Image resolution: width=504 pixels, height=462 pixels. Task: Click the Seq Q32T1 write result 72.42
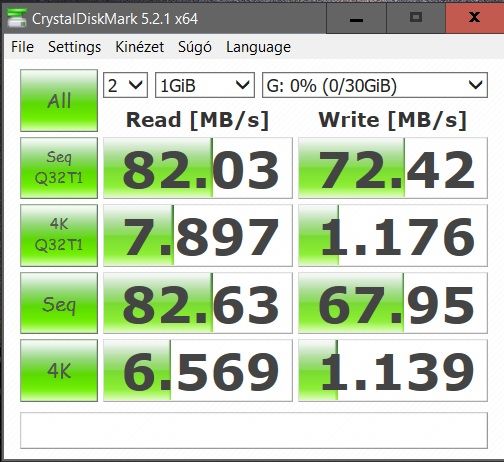[393, 168]
